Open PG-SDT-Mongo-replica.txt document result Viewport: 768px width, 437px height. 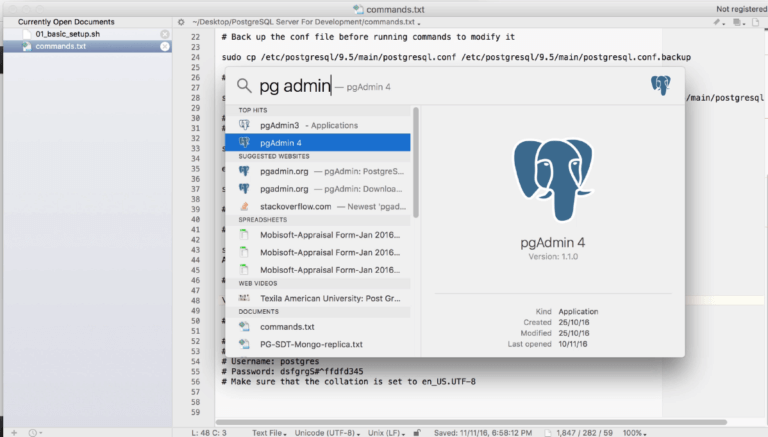pos(318,344)
